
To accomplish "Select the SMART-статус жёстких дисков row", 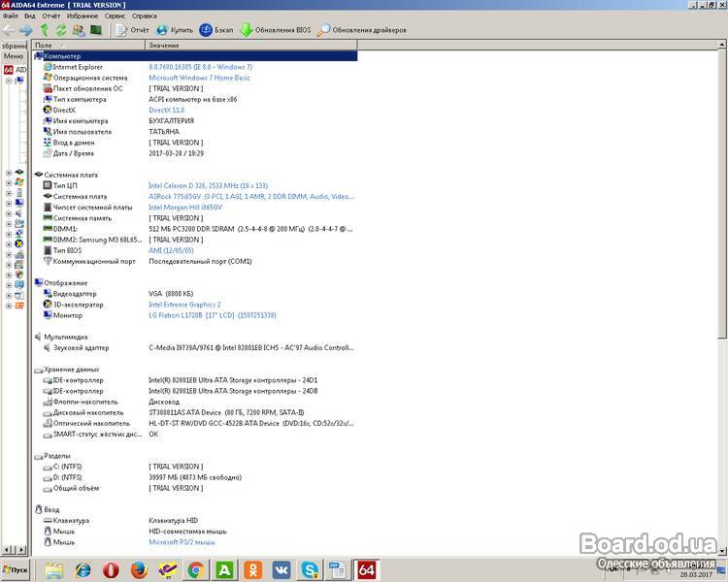I will (195, 435).
